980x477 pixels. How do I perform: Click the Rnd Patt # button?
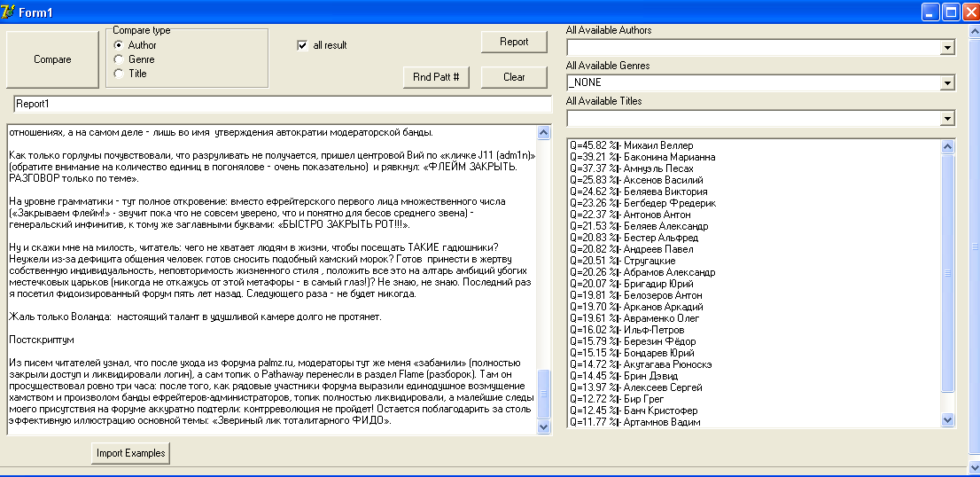coord(436,77)
